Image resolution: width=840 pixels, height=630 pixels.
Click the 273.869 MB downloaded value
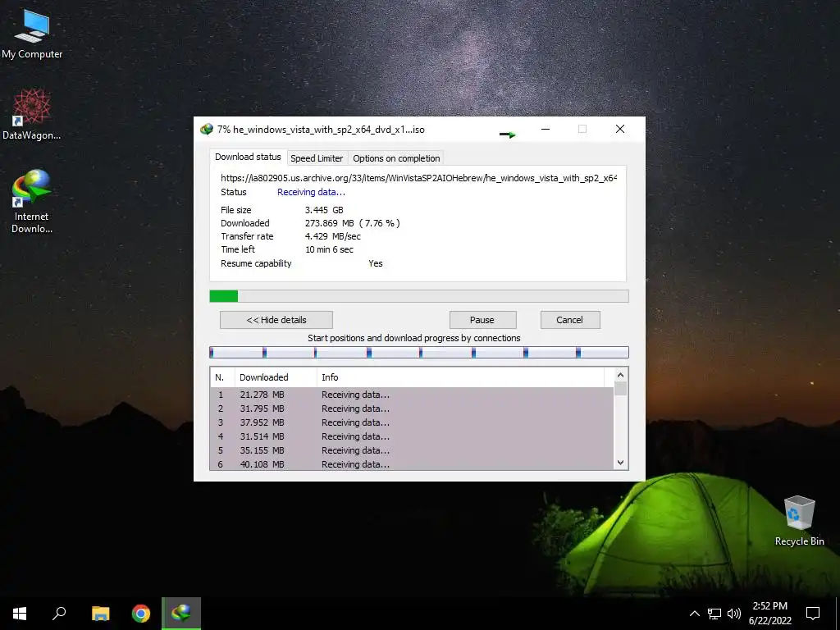click(353, 223)
